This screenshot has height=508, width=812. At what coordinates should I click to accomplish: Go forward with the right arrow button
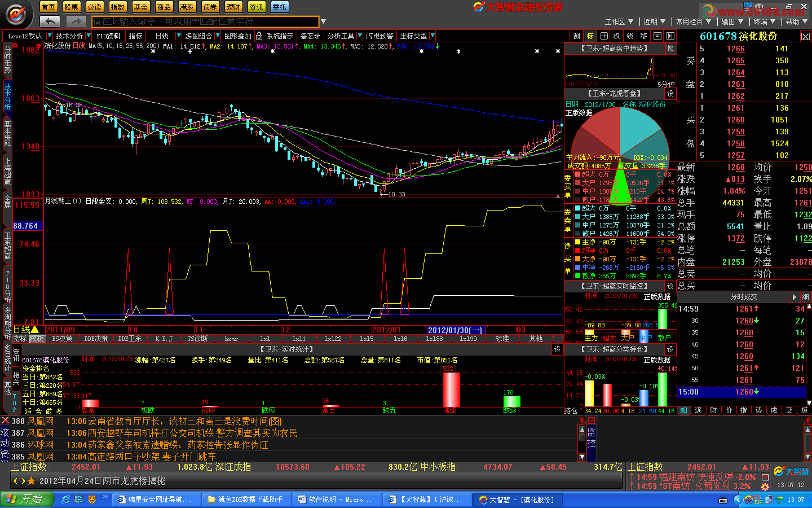pyautogui.click(x=76, y=21)
